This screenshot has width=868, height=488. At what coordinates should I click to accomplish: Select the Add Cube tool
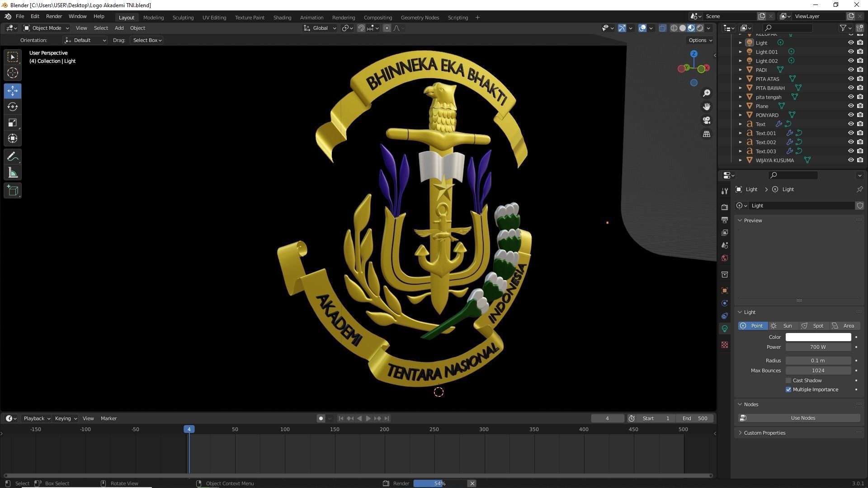(x=13, y=191)
